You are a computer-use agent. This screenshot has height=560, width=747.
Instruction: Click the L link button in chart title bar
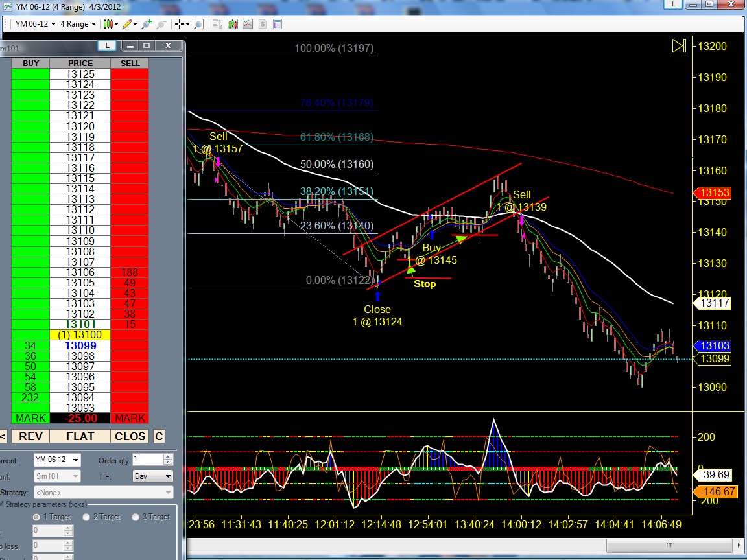[673, 5]
